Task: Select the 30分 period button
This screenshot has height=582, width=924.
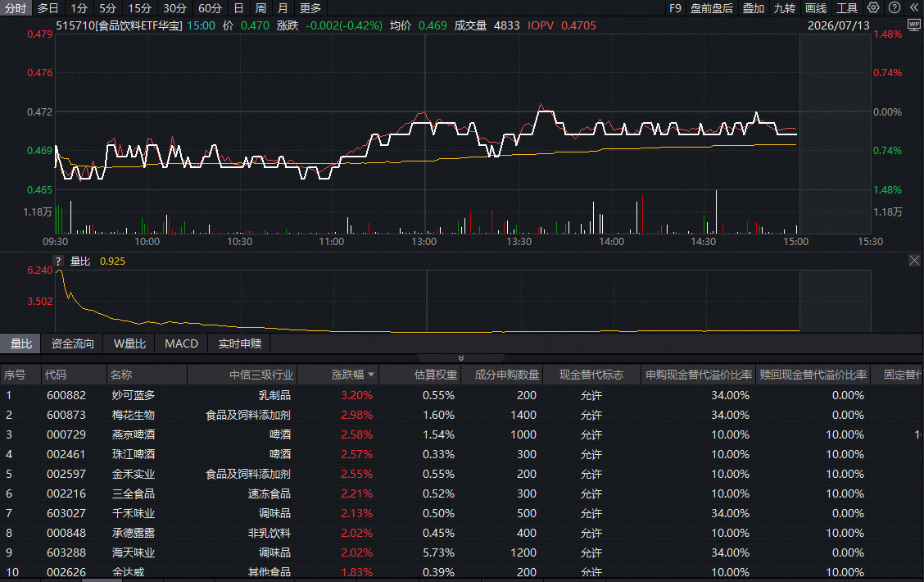Action: [175, 8]
